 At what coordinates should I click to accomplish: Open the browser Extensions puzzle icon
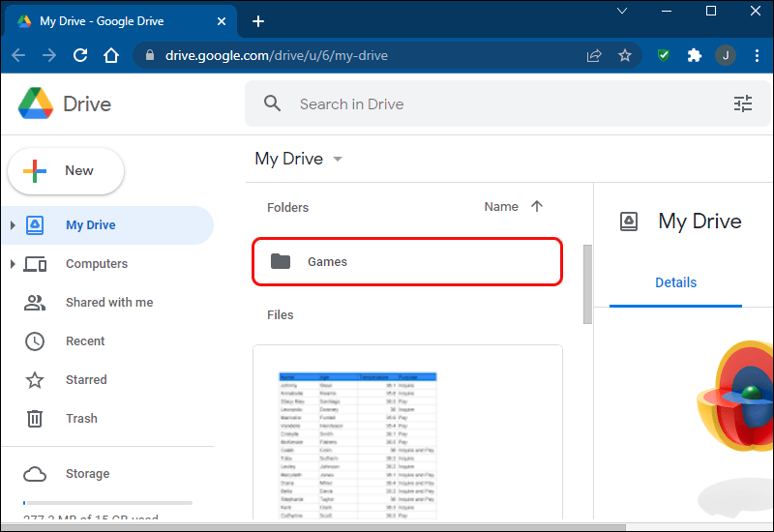point(694,55)
